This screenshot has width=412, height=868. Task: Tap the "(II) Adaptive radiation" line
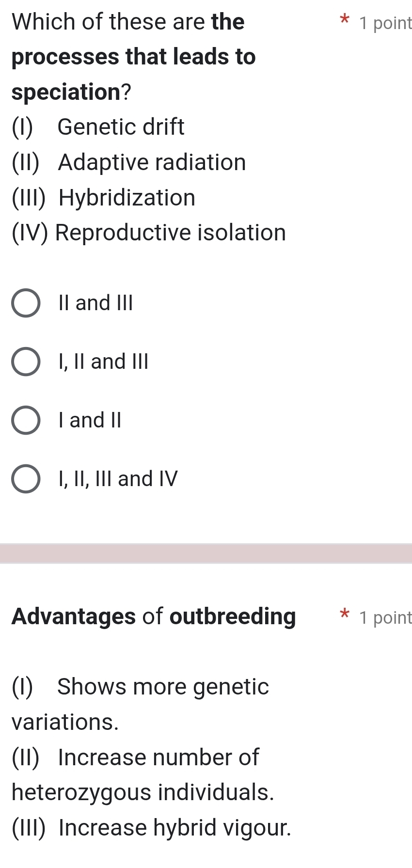pyautogui.click(x=129, y=162)
